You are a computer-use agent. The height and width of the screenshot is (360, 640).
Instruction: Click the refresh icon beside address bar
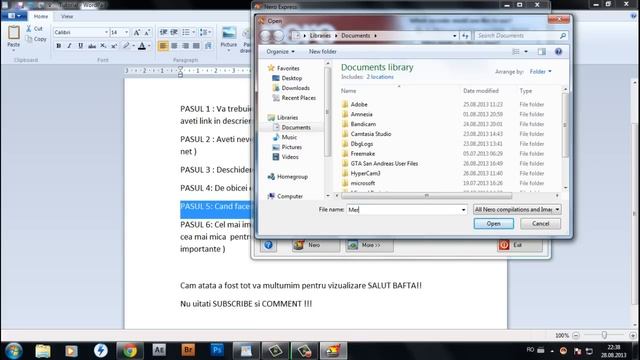coord(465,36)
